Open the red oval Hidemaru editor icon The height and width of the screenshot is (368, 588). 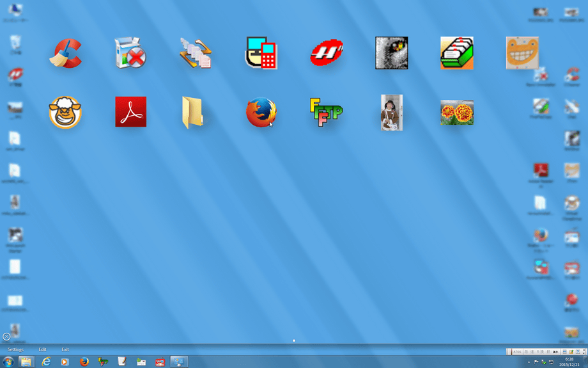point(327,52)
